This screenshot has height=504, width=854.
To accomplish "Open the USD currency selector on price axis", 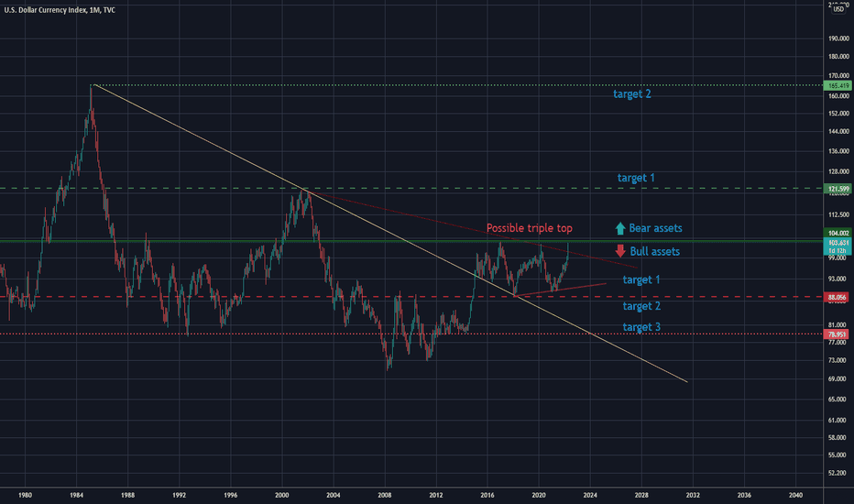I will pyautogui.click(x=838, y=9).
